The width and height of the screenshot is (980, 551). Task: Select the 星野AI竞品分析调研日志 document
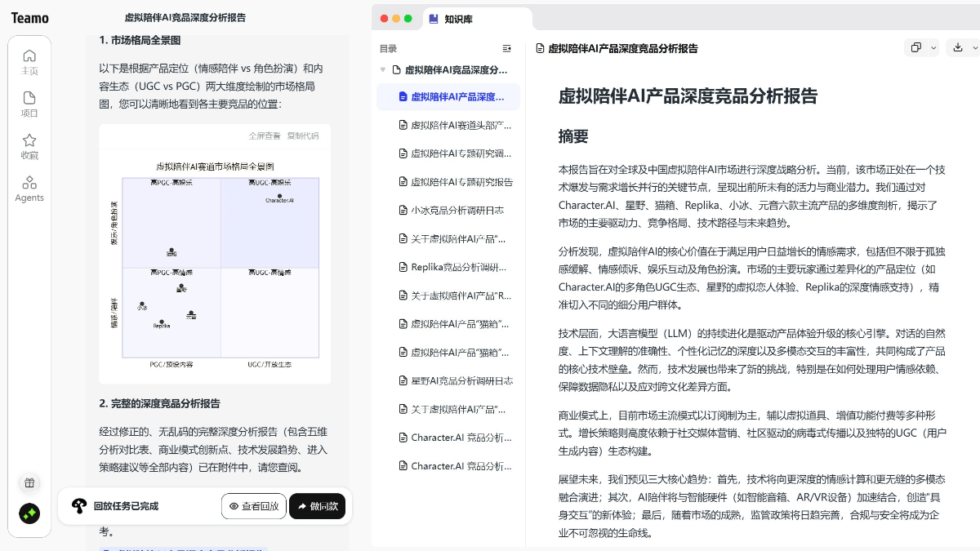pos(461,380)
